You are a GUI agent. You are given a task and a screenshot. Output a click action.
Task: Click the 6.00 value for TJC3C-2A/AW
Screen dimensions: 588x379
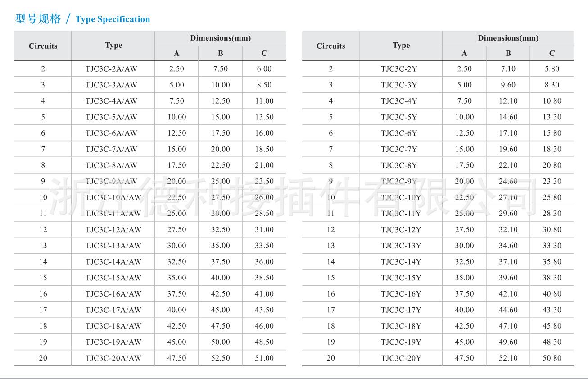pos(264,69)
